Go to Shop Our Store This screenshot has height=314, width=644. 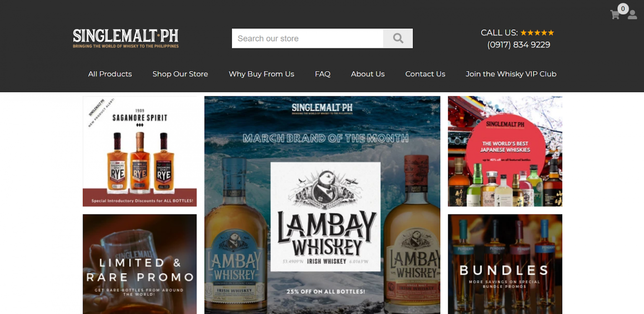pyautogui.click(x=180, y=74)
